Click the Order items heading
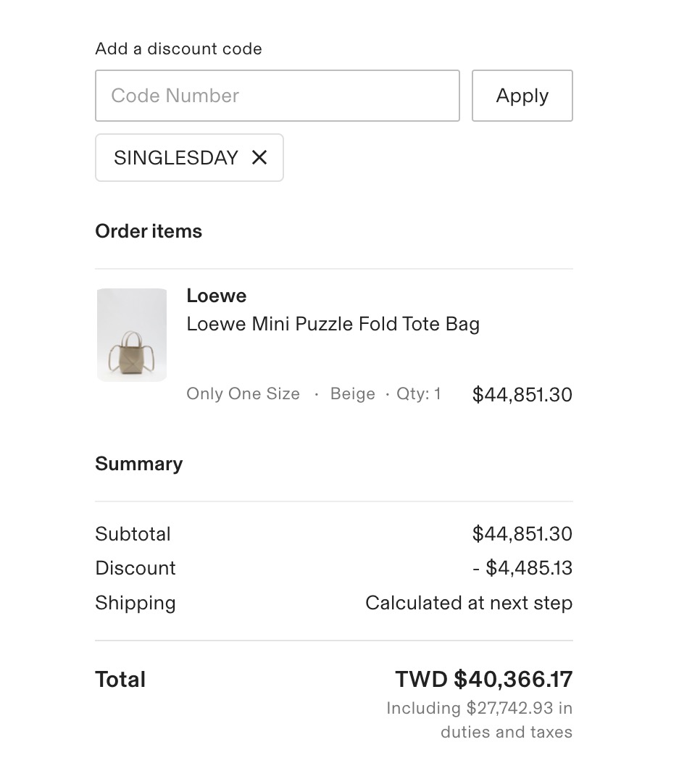Image resolution: width=700 pixels, height=784 pixels. 149,231
